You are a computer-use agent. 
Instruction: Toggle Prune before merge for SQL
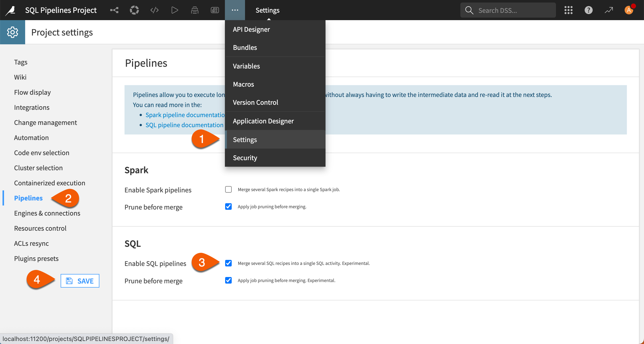(x=228, y=280)
